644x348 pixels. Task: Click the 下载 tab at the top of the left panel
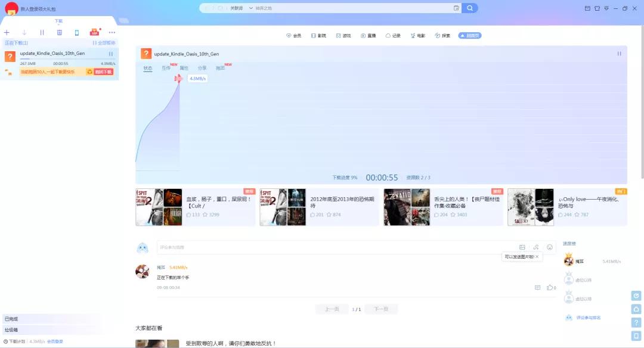pos(58,21)
